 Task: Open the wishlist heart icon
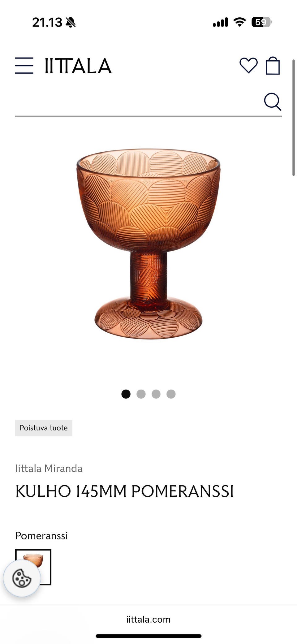(248, 66)
